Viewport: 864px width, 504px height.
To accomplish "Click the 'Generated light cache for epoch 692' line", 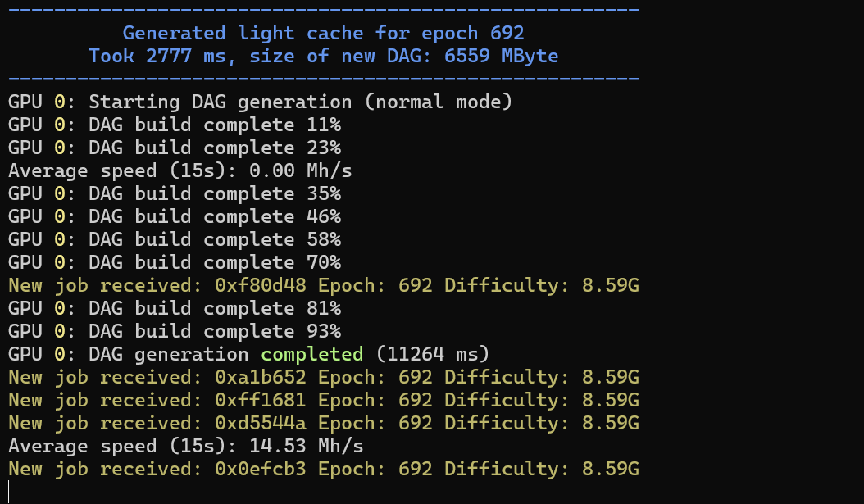I will pos(323,34).
